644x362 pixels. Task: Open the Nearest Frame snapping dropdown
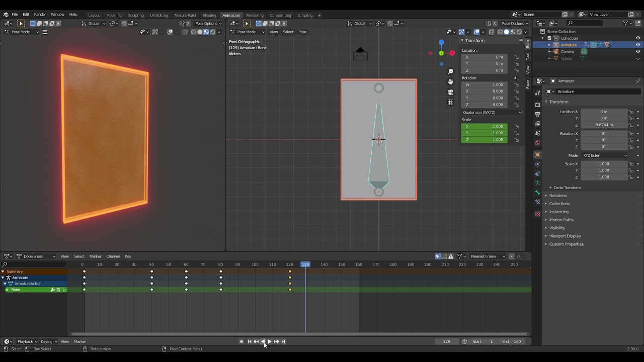point(487,256)
